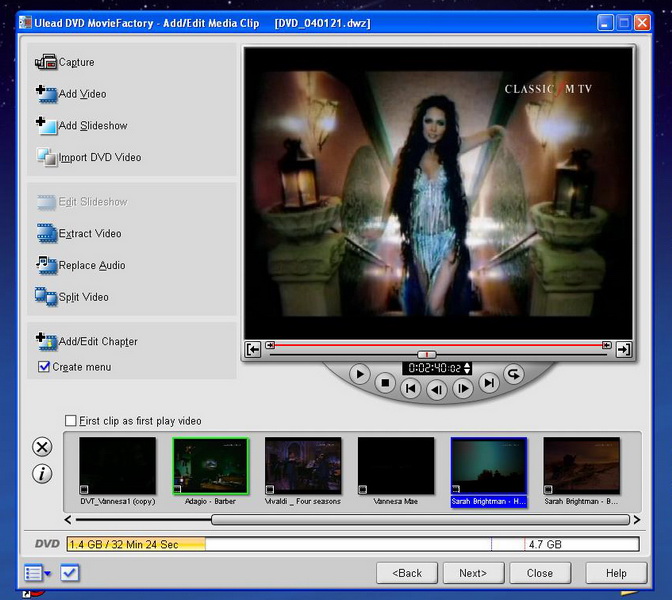
Task: Open the settings list dropdown
Action: pyautogui.click(x=37, y=573)
